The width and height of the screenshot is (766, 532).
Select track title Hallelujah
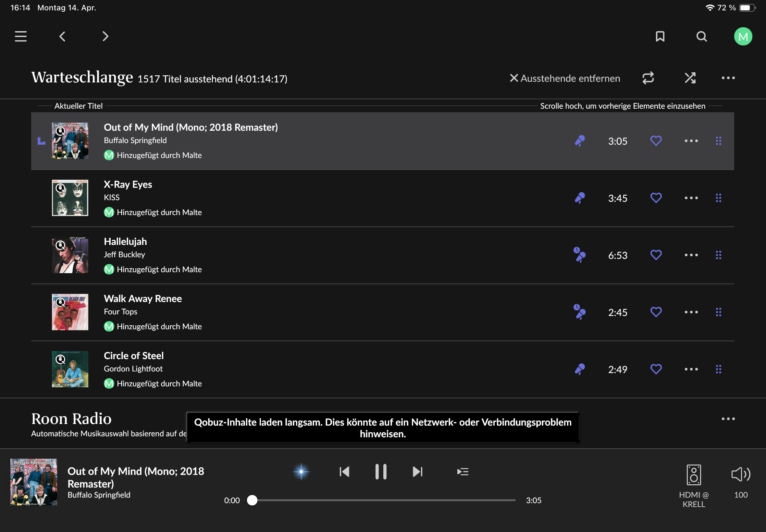pos(125,241)
